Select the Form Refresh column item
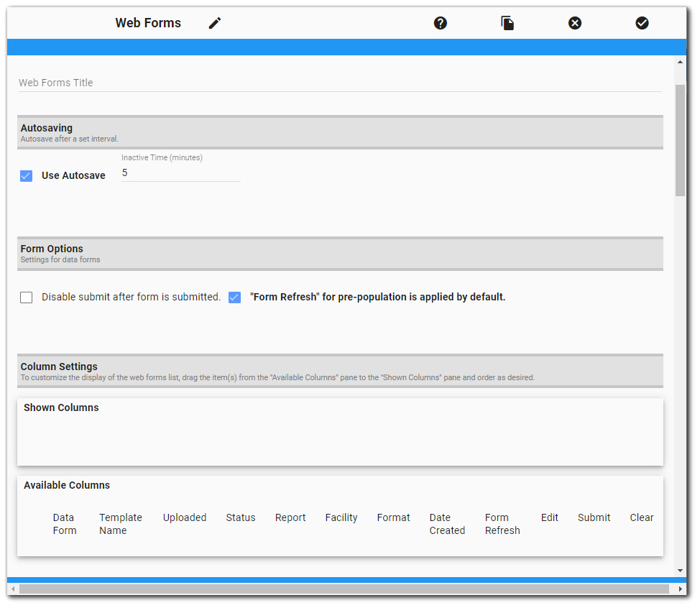Image resolution: width=700 pixels, height=608 pixels. (502, 524)
